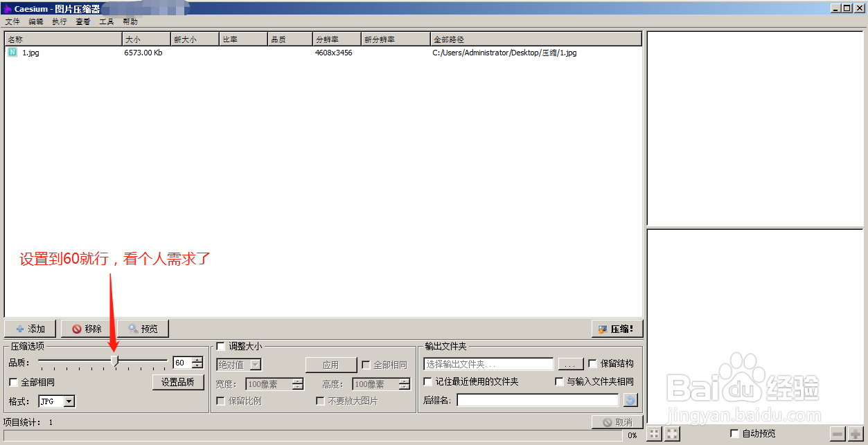
Task: Click the 品质 slider handle
Action: click(115, 361)
